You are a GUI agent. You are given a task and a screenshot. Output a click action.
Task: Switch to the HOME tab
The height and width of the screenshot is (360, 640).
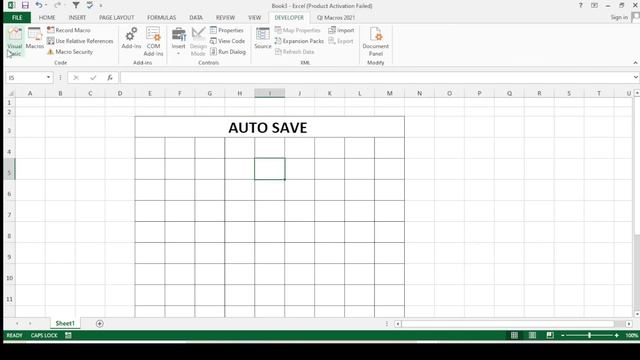click(47, 18)
